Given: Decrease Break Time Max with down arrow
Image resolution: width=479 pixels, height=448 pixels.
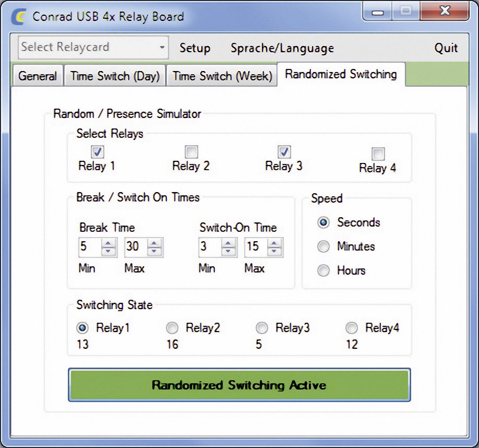Looking at the screenshot, I should (154, 251).
